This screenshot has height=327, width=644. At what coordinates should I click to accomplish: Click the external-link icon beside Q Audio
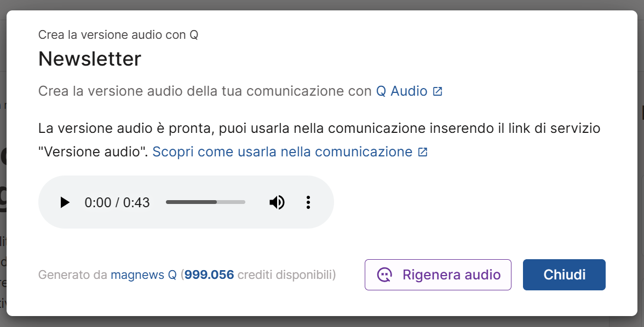tap(437, 91)
